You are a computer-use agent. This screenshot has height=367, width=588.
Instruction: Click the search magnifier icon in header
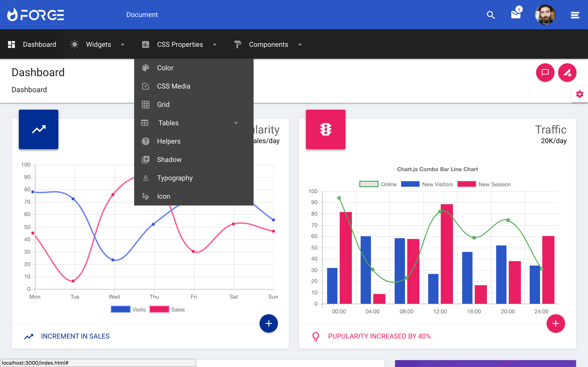491,15
